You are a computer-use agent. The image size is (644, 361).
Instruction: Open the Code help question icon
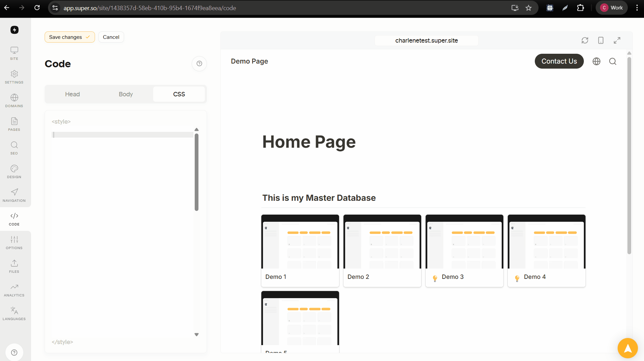199,64
